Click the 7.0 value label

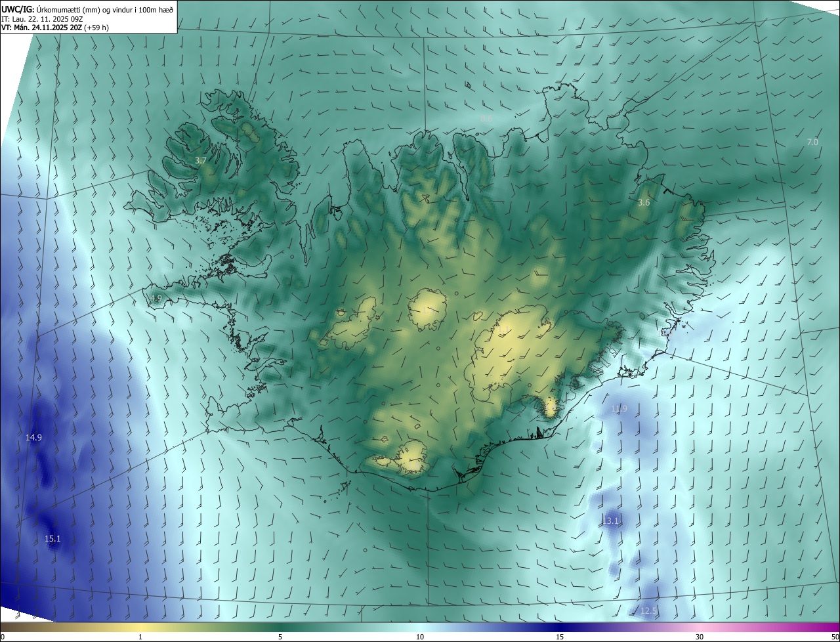[x=812, y=142]
